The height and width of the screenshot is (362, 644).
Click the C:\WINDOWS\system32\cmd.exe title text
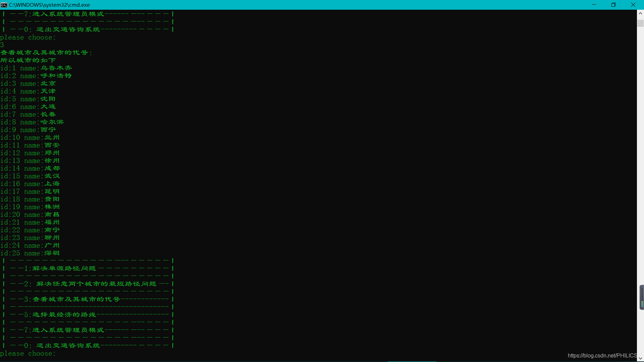[49, 5]
